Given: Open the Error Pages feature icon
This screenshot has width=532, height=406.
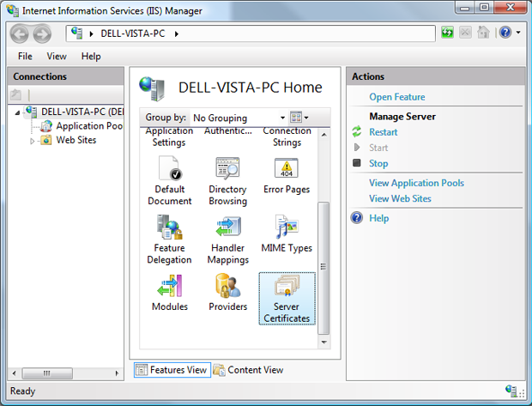Looking at the screenshot, I should [286, 168].
